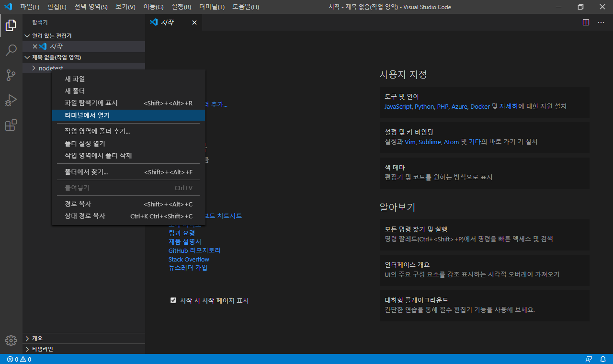Expand the 개요 section
The height and width of the screenshot is (364, 613).
coord(84,339)
